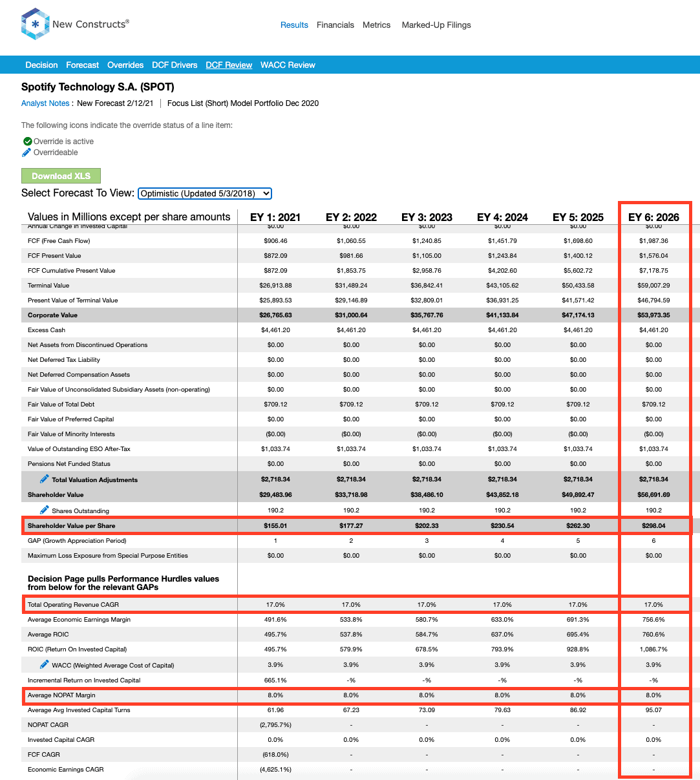Viewport: 700px width, 780px height.
Task: Click the 'Invested Capital CAGR' row label
Action: point(61,740)
